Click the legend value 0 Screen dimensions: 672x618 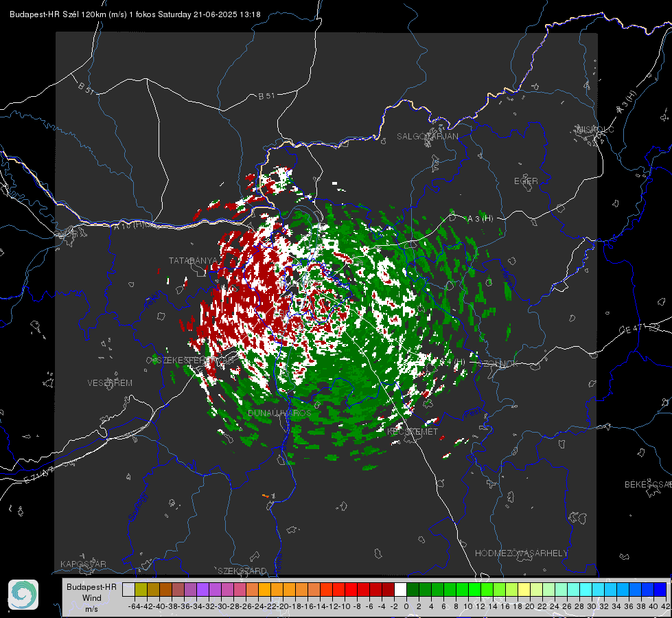click(x=406, y=606)
